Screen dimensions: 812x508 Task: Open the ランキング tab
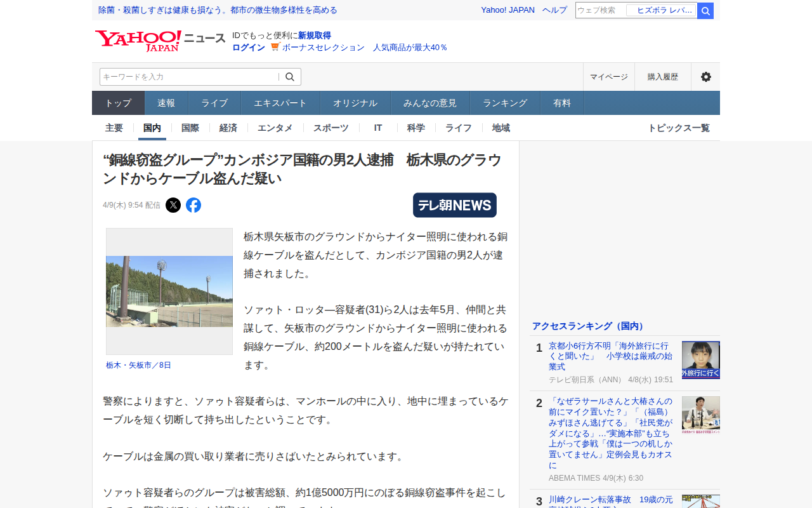click(x=505, y=103)
